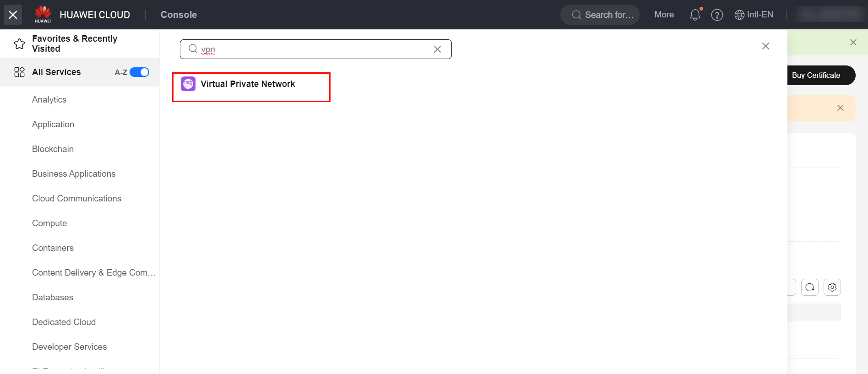868x374 pixels.
Task: Close the service list menu
Action: pos(13,15)
